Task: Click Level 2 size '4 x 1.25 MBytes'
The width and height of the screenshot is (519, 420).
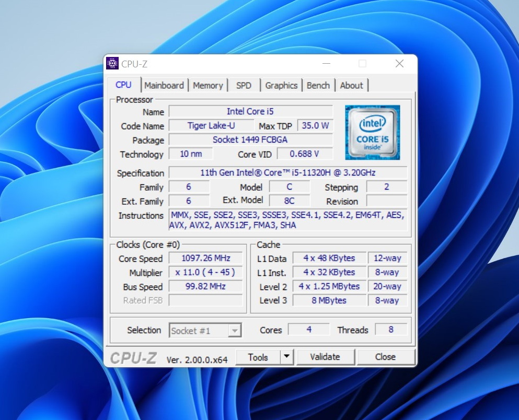Action: tap(329, 286)
